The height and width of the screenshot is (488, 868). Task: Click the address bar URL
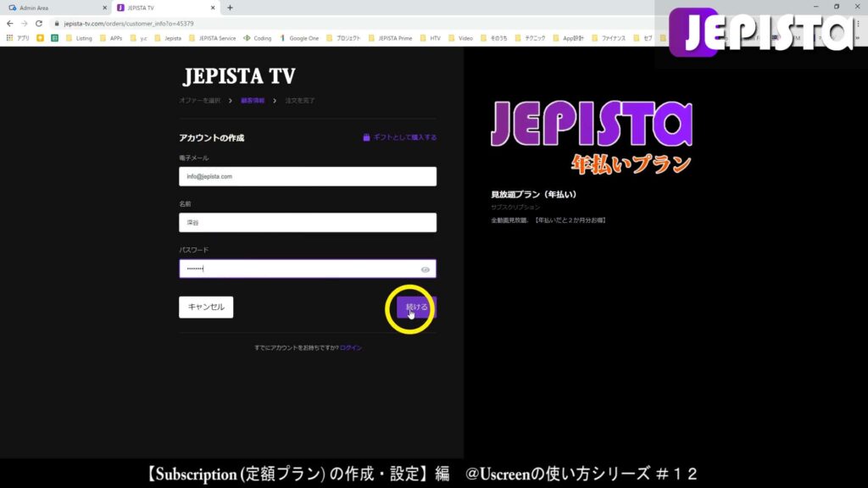coord(129,24)
